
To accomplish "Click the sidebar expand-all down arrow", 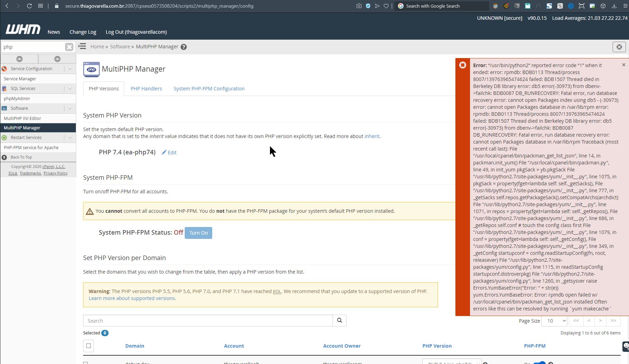I will pyautogui.click(x=57, y=59).
